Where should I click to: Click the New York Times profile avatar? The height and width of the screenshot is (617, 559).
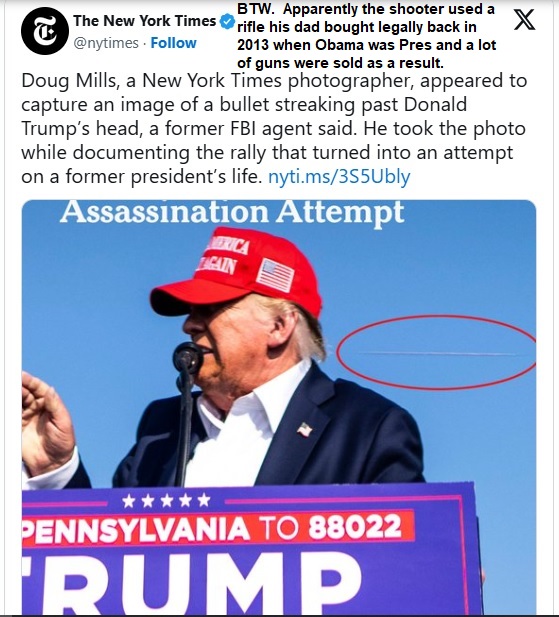(x=45, y=31)
